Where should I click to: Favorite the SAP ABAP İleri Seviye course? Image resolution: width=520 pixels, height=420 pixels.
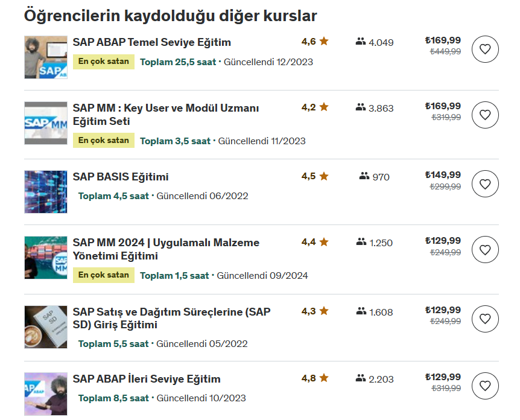485,385
